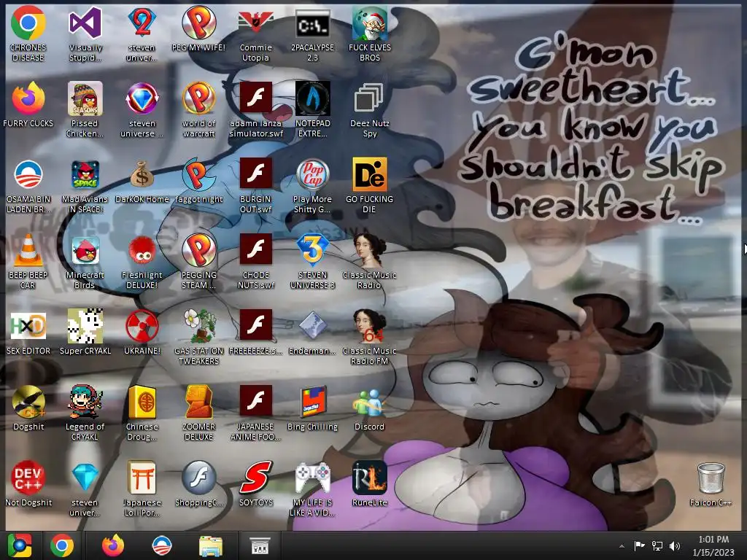Open the Bing Chilling floppy disk icon
Viewport: 747px width, 560px height.
click(x=312, y=402)
